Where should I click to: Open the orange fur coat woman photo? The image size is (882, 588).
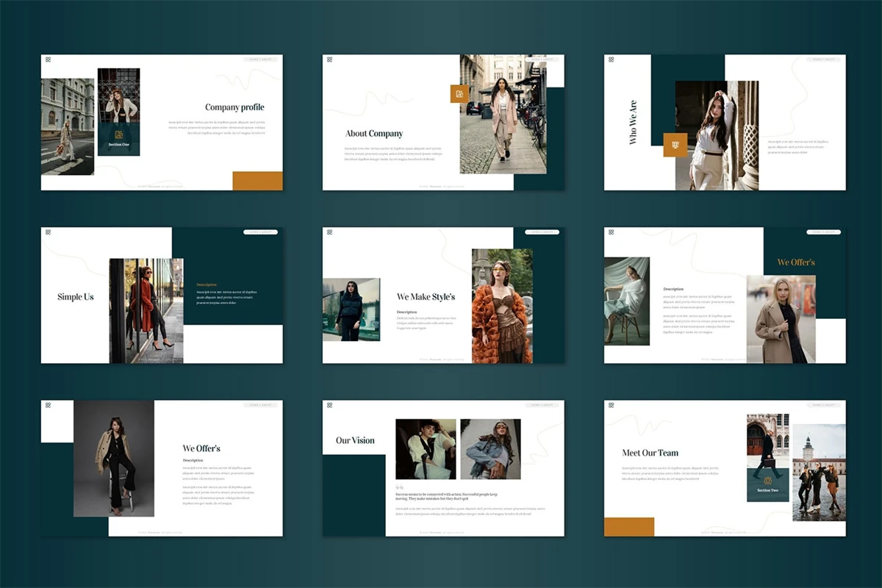click(x=502, y=309)
